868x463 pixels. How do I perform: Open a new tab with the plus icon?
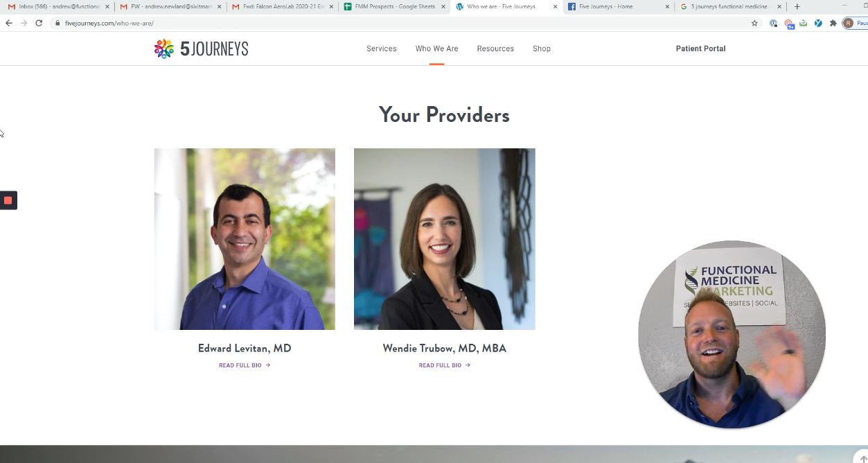pos(797,6)
